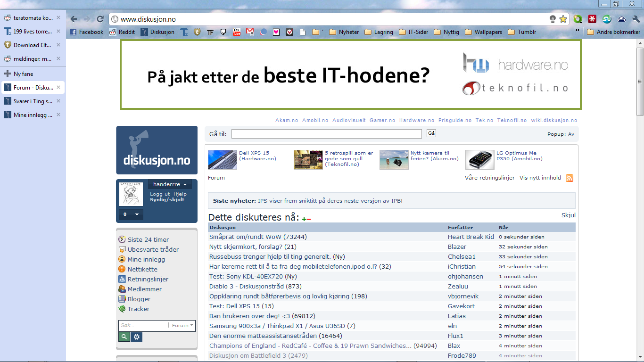Open the IT-Sider bookmark folder
The image size is (644, 362).
coord(413,32)
